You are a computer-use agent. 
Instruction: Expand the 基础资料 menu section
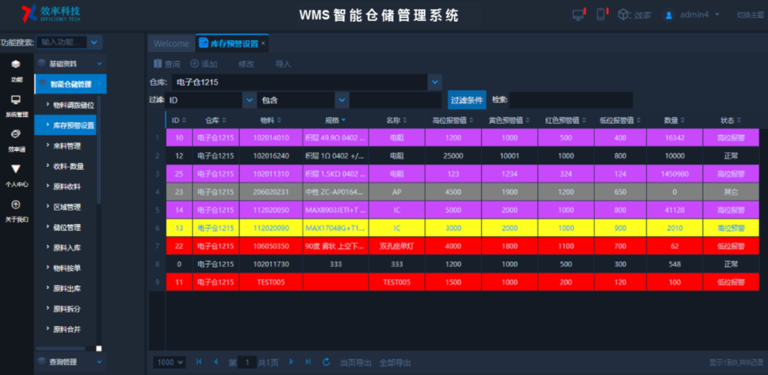[71, 64]
